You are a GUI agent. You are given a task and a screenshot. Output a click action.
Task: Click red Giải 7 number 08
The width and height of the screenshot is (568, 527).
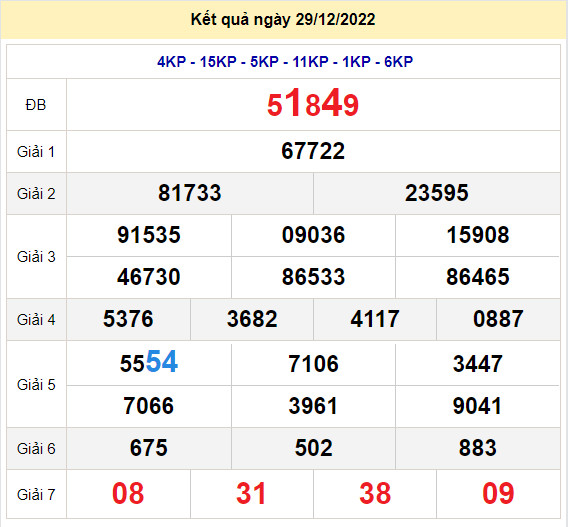[x=128, y=493]
